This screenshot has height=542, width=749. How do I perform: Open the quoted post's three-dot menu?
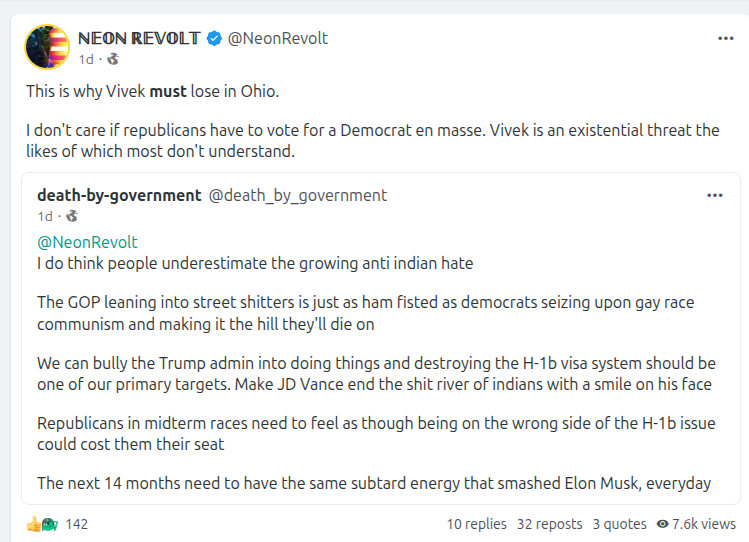pyautogui.click(x=715, y=195)
